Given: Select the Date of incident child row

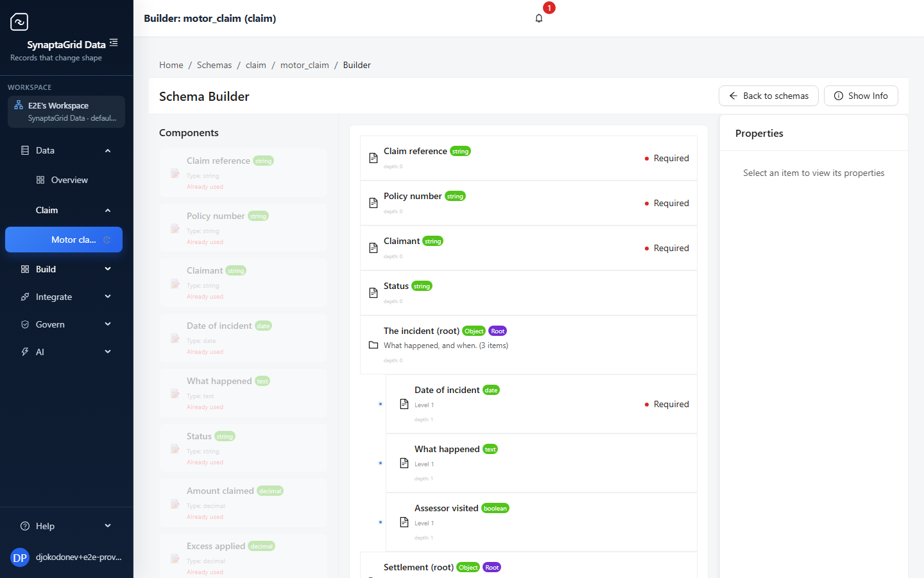Looking at the screenshot, I should click(542, 404).
